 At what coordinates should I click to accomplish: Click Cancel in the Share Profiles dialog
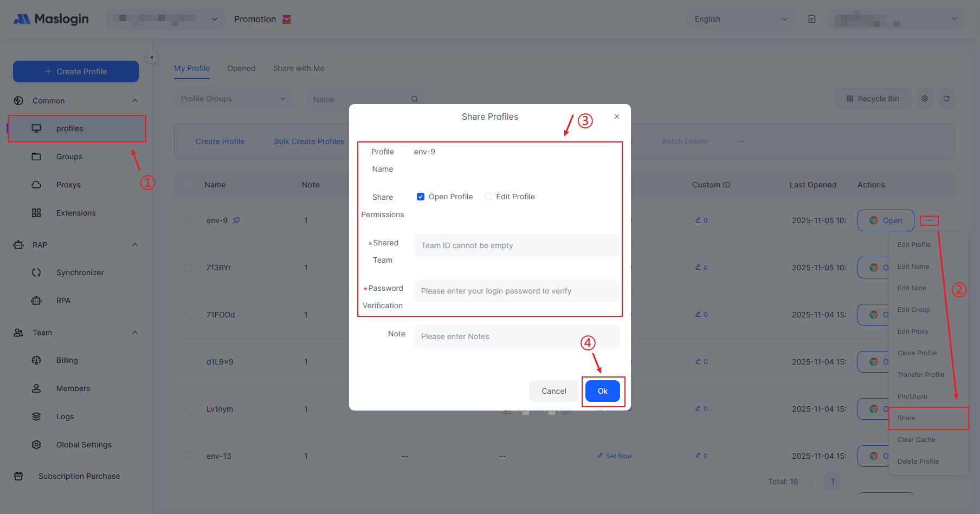tap(553, 391)
